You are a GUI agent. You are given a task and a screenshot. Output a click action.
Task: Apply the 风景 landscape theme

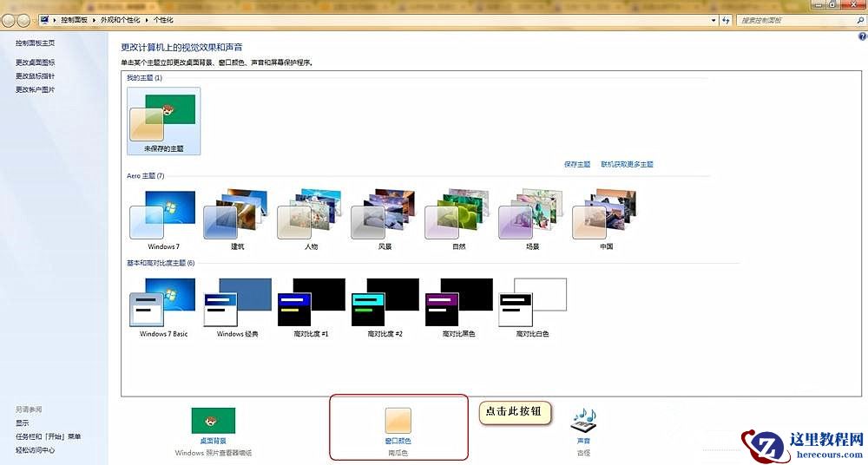pyautogui.click(x=385, y=219)
